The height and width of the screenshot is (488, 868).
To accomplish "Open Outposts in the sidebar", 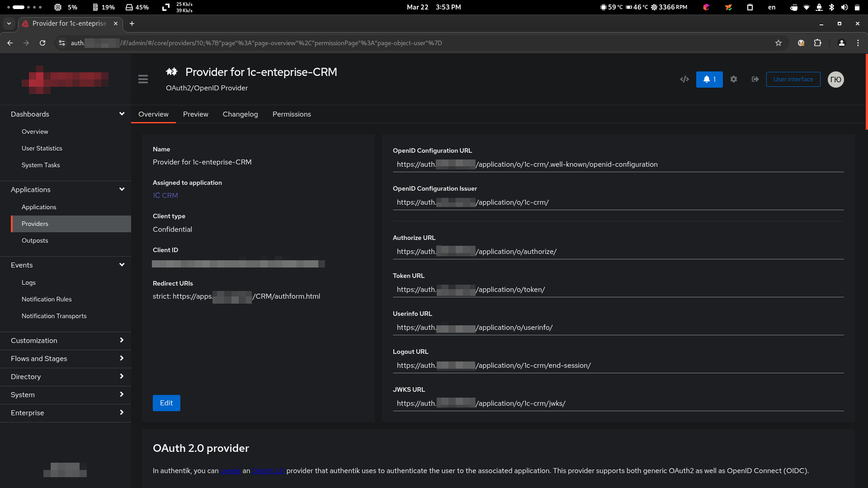I will coord(35,240).
